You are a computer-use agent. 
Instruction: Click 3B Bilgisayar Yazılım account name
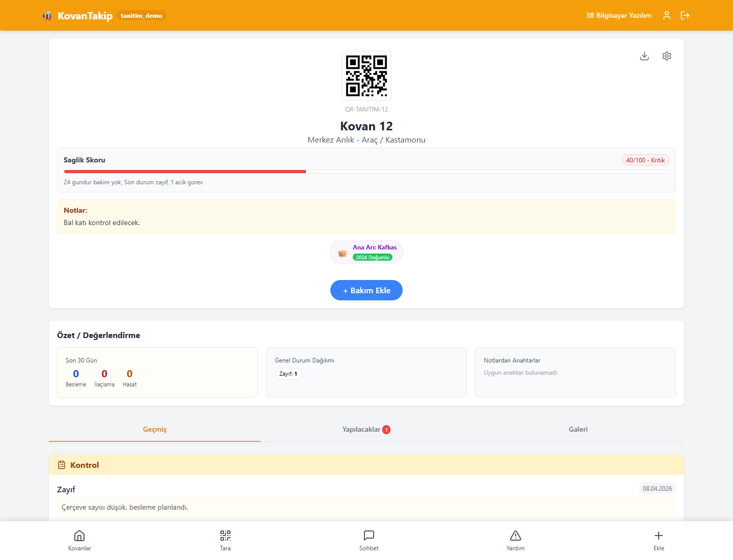tap(618, 15)
